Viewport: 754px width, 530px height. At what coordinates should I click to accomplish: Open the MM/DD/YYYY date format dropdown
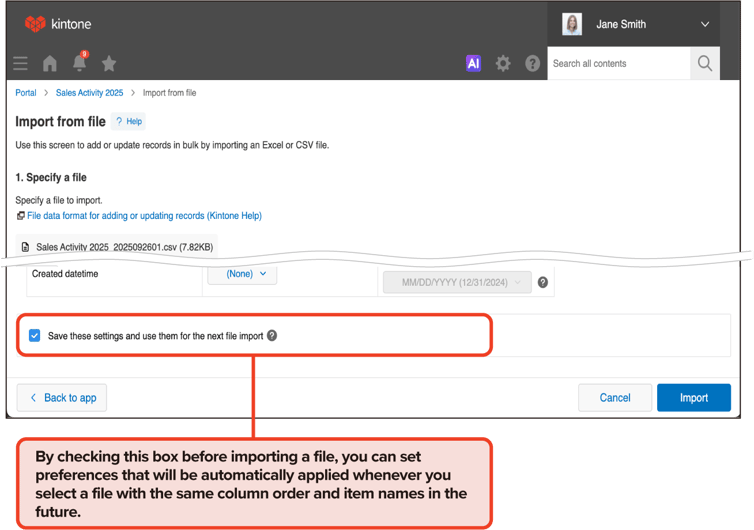click(457, 282)
